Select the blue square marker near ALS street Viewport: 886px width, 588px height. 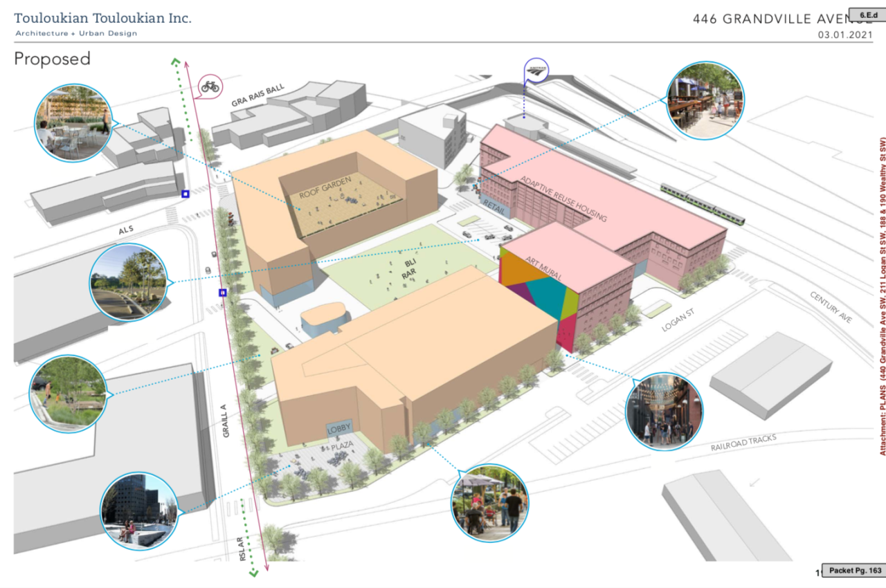(186, 194)
